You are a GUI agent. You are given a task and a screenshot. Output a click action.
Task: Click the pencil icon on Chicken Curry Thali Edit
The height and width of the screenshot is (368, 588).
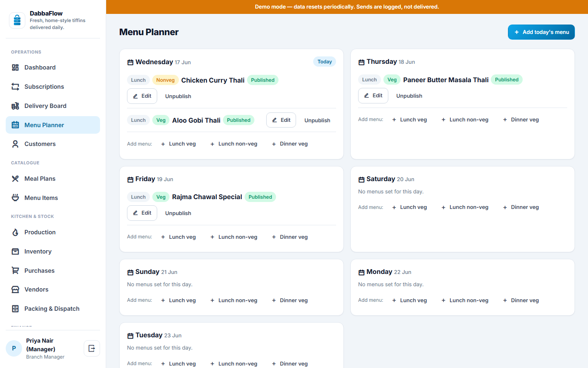click(136, 96)
